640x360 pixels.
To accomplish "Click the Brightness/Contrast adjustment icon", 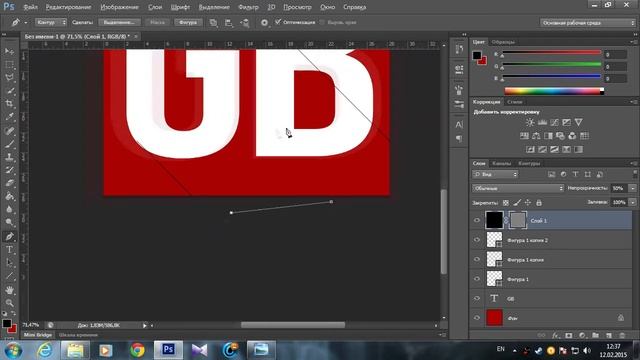I will point(530,122).
